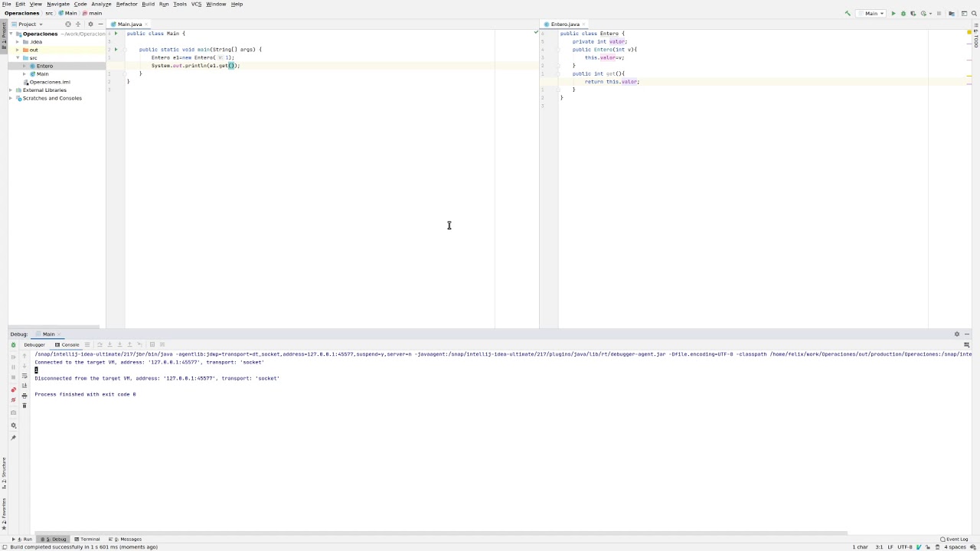The height and width of the screenshot is (551, 980).
Task: Click the run gutter arrow beside class Main
Action: point(116,34)
